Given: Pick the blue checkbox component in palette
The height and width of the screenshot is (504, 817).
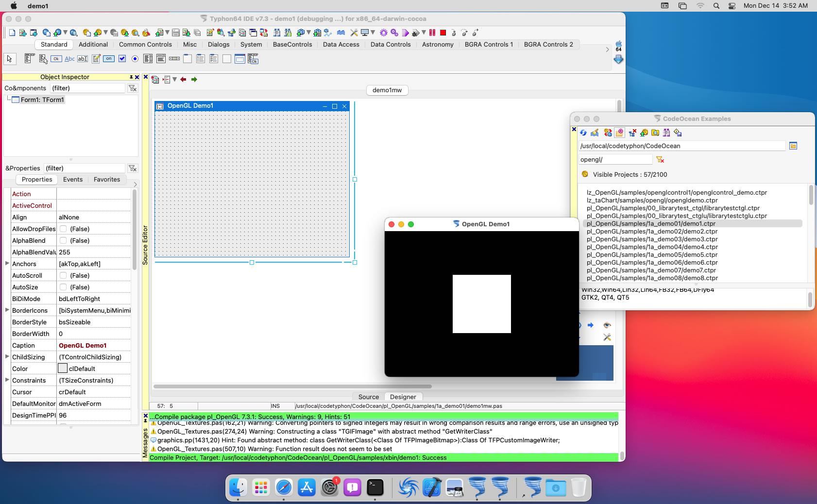Looking at the screenshot, I should coord(122,59).
